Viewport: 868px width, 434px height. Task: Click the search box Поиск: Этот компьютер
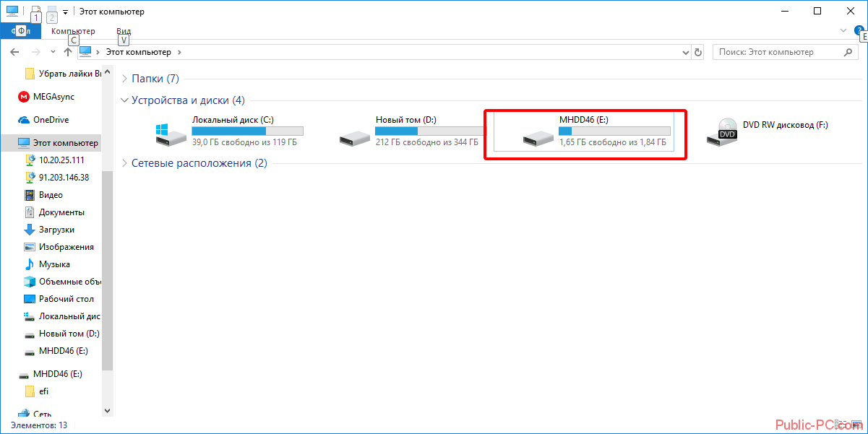click(786, 52)
